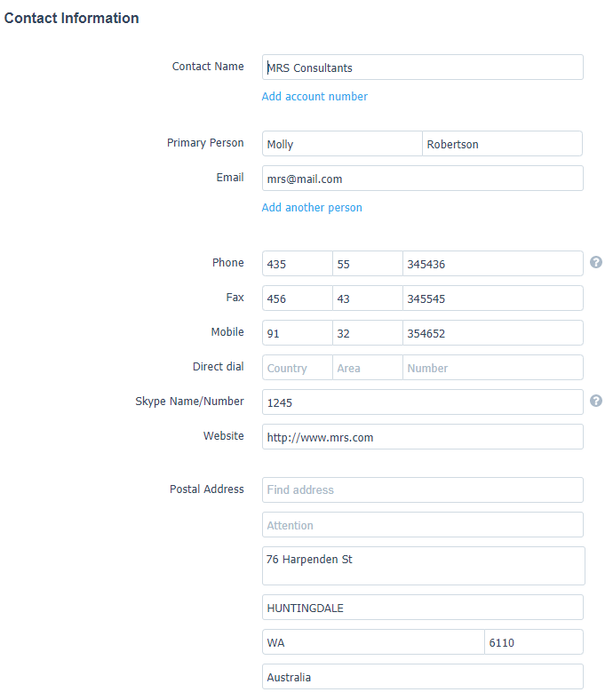Click the Find address search field
Viewport: 613px width, 700px height.
tap(422, 489)
